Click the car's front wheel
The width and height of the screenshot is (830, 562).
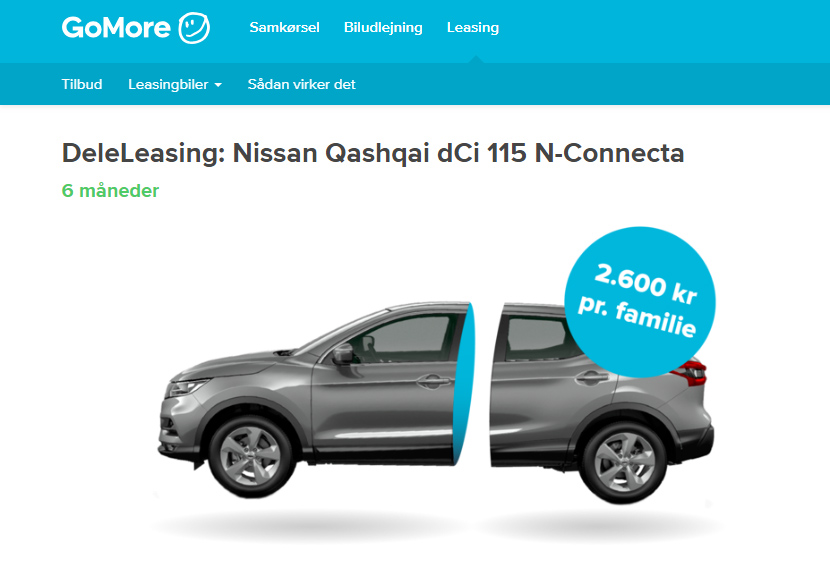click(250, 456)
